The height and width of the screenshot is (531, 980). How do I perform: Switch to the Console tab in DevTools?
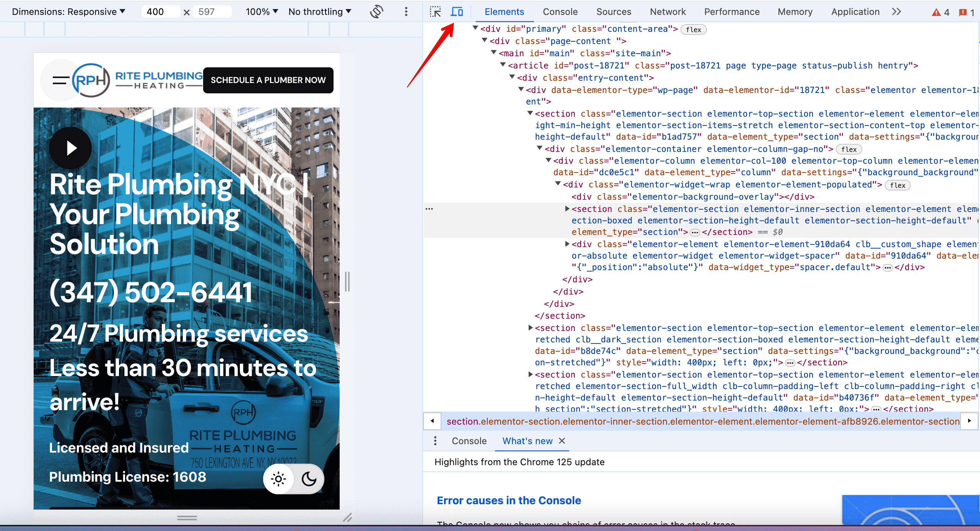(560, 11)
